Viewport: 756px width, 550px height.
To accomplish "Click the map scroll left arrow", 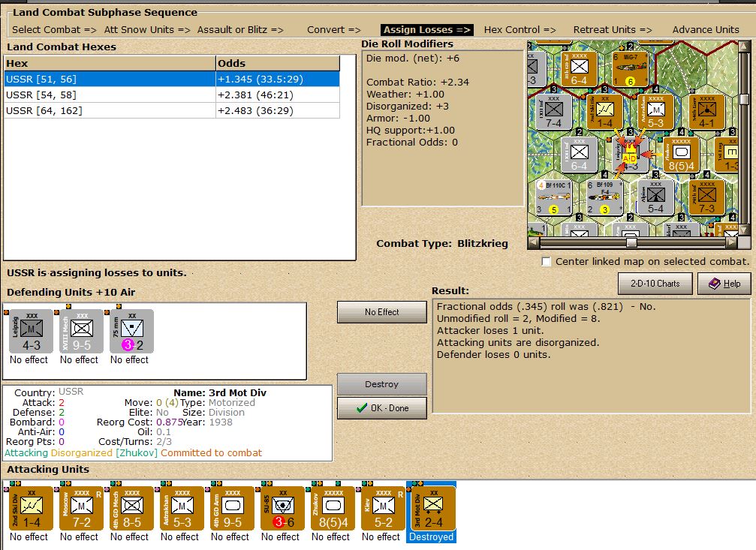I will point(533,242).
